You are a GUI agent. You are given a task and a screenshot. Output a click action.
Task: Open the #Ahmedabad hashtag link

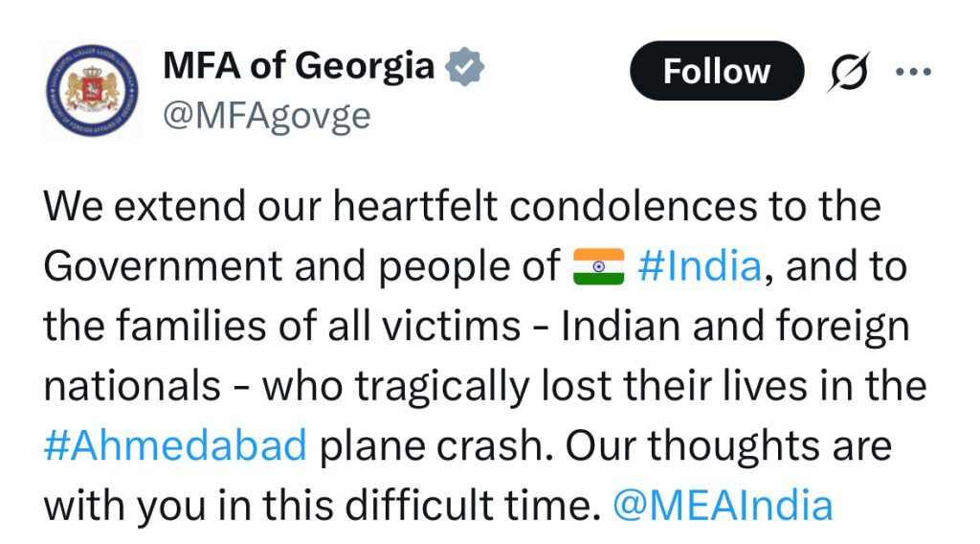tap(175, 445)
